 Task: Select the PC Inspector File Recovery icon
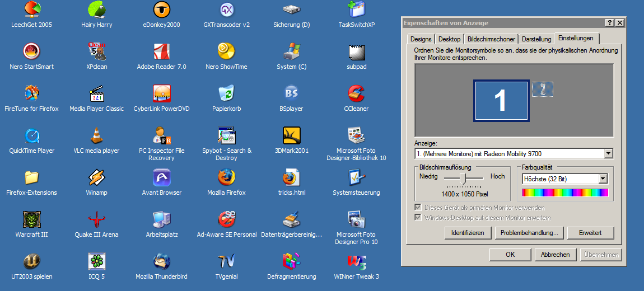161,135
